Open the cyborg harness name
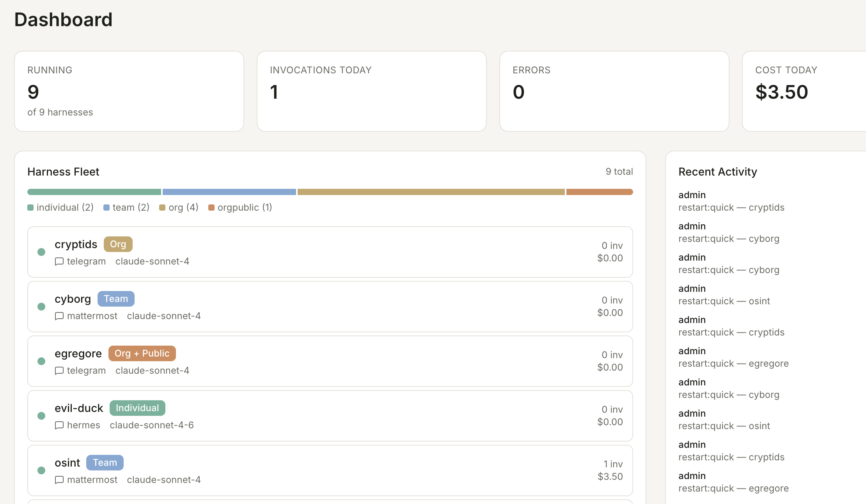This screenshot has height=504, width=866. (x=73, y=299)
